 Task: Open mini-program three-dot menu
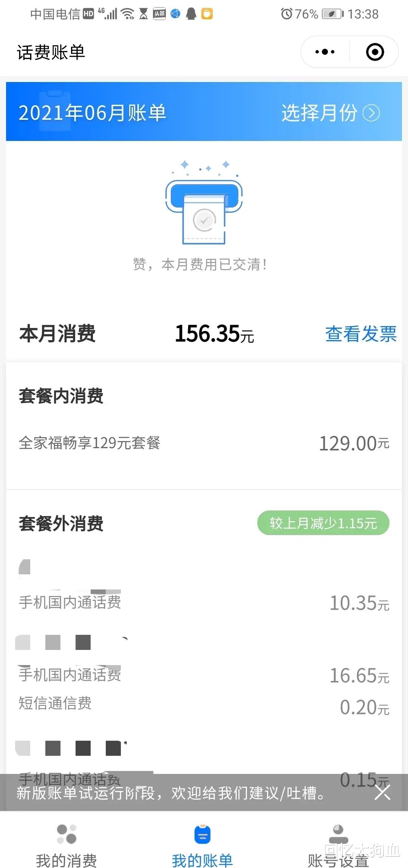pos(325,52)
